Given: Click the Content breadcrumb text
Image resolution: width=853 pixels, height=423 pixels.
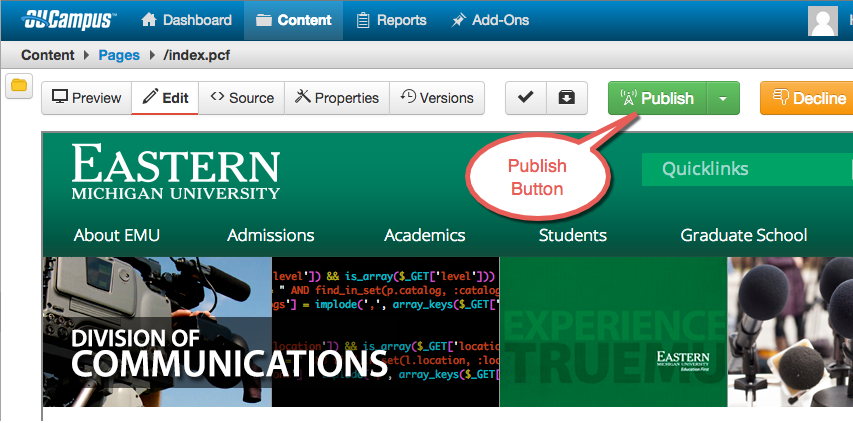Looking at the screenshot, I should [x=47, y=55].
